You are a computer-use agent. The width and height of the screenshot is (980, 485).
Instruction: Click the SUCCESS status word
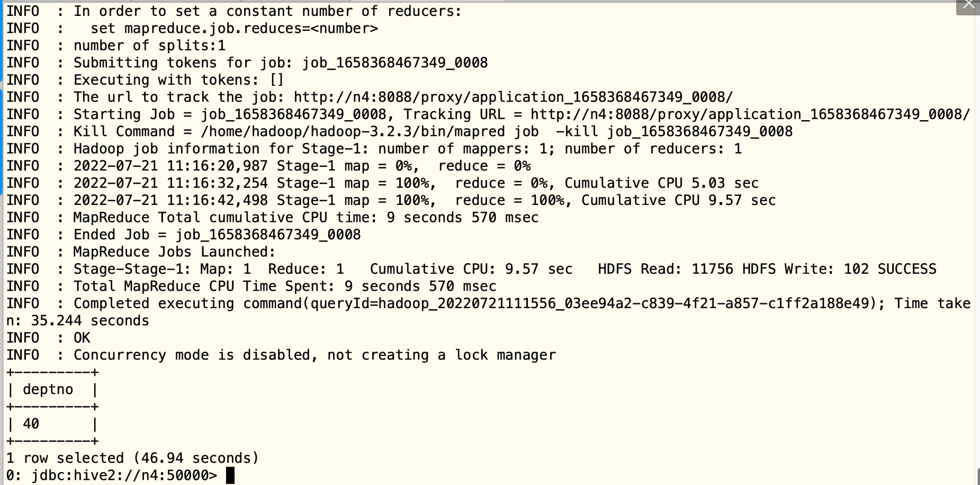click(906, 269)
